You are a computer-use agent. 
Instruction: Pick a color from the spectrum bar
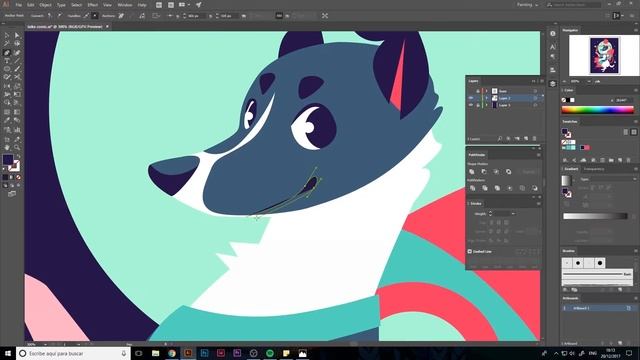click(x=598, y=110)
